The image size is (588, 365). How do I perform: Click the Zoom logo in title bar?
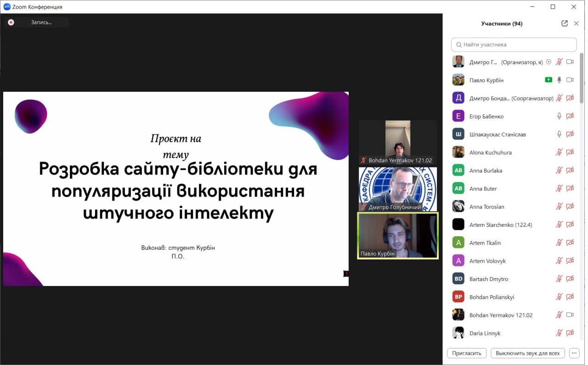click(x=7, y=7)
